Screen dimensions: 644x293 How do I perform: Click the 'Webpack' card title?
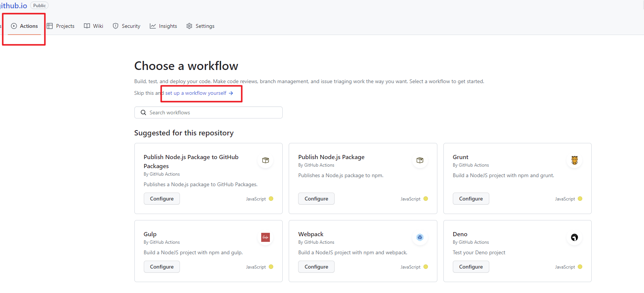coord(311,234)
